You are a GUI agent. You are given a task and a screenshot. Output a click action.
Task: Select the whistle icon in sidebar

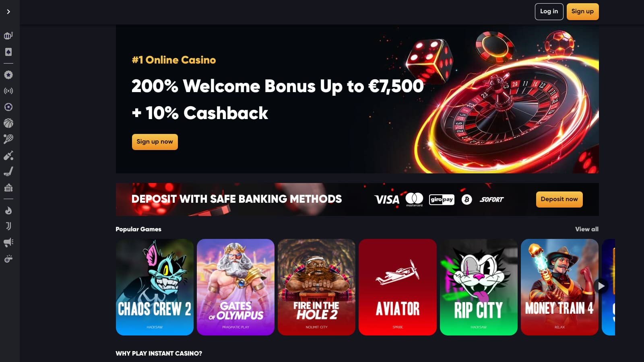tap(8, 259)
